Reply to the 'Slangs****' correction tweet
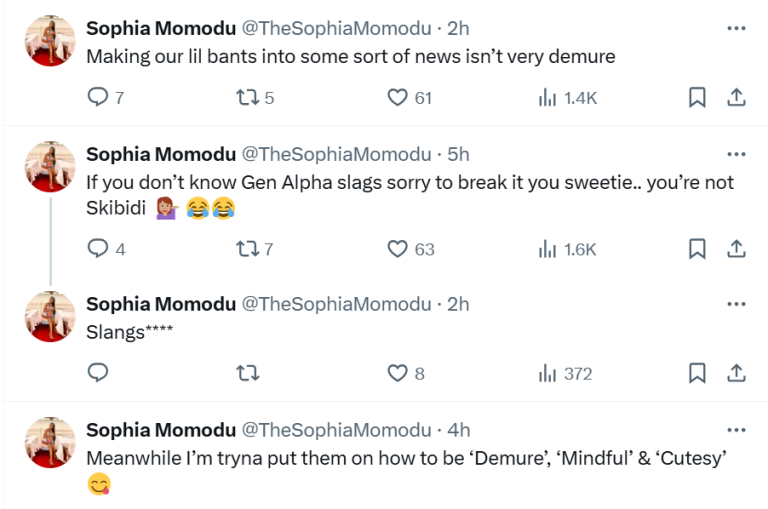This screenshot has height=509, width=768. click(x=98, y=373)
